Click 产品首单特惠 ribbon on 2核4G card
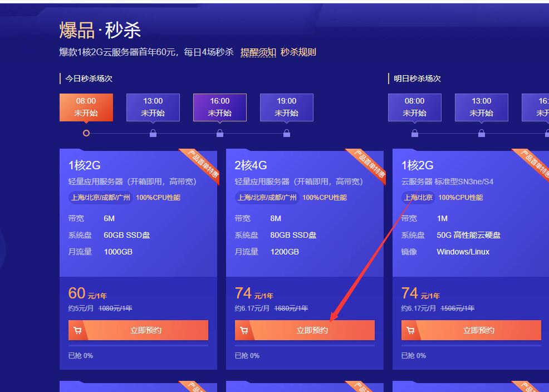The height and width of the screenshot is (392, 549). pyautogui.click(x=369, y=164)
